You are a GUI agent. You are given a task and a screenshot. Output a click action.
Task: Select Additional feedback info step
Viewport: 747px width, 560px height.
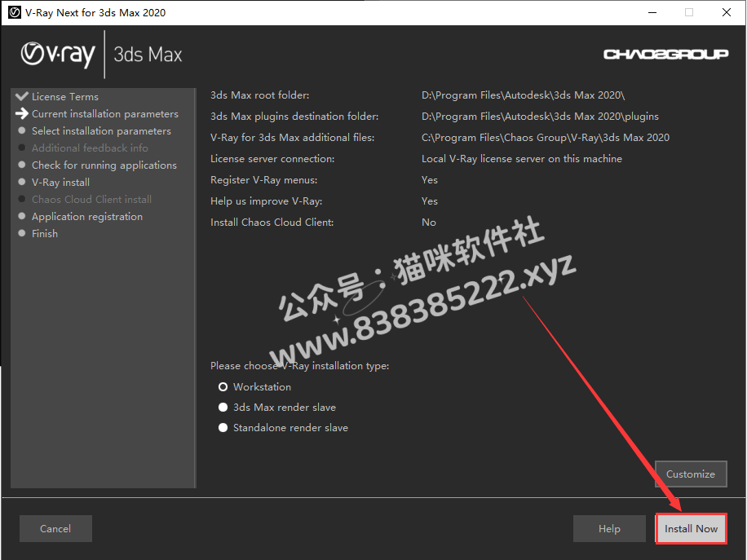90,148
